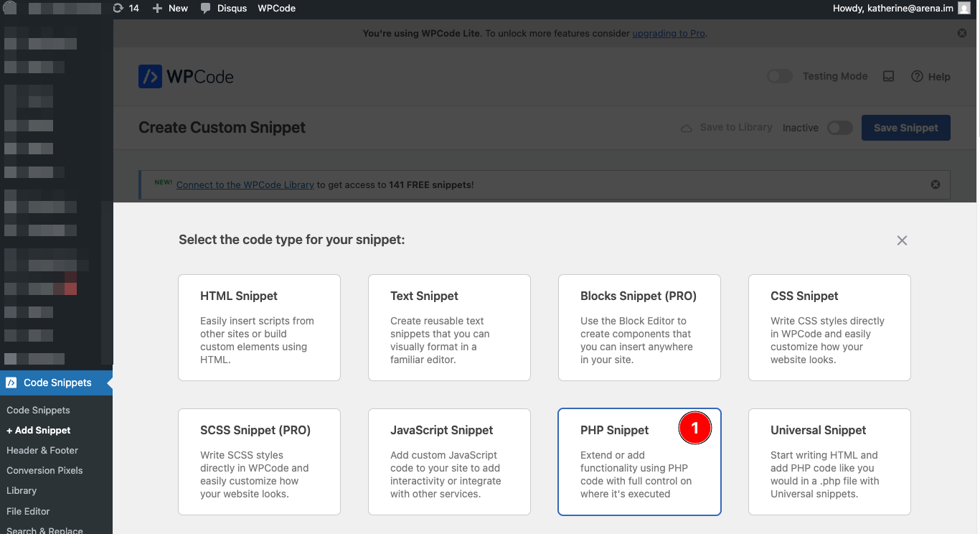Follow the upgrading to Pro link
Viewport: 980px width, 534px height.
pos(669,33)
